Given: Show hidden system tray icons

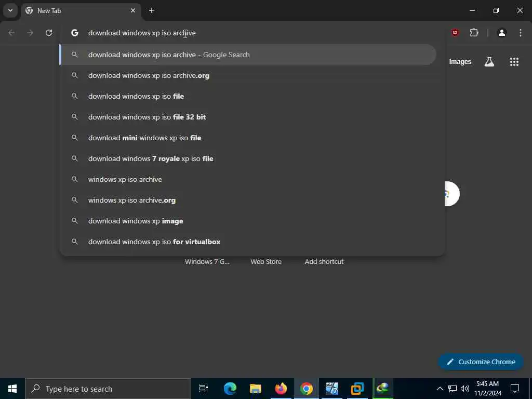Looking at the screenshot, I should tap(440, 389).
